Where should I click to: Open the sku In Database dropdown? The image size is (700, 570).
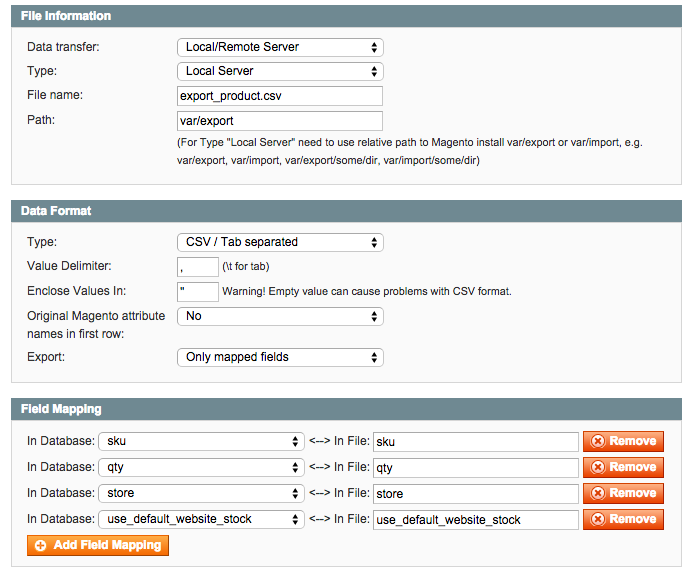point(201,441)
